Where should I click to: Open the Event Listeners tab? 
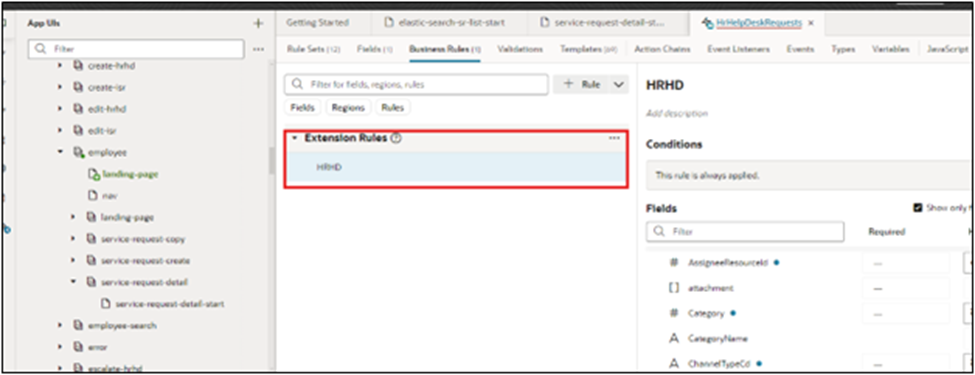[x=738, y=49]
